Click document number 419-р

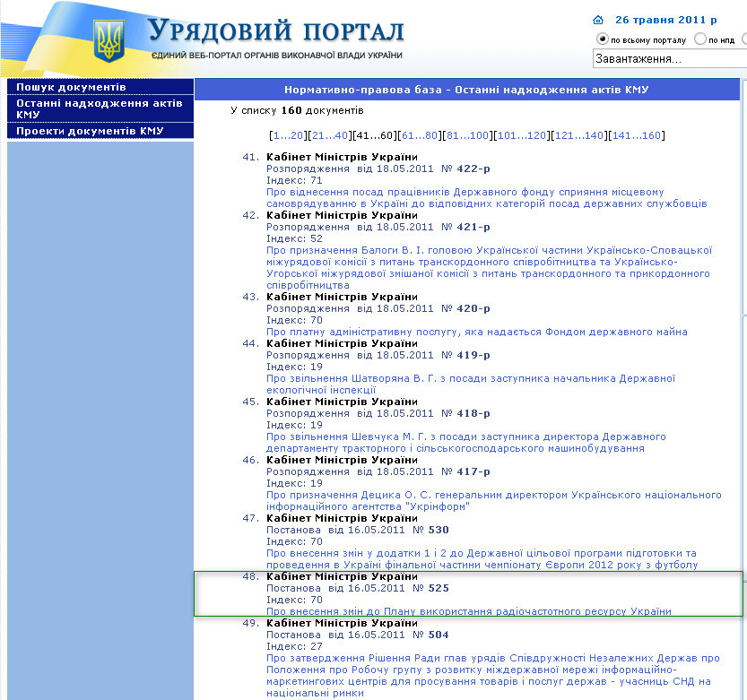pos(473,355)
